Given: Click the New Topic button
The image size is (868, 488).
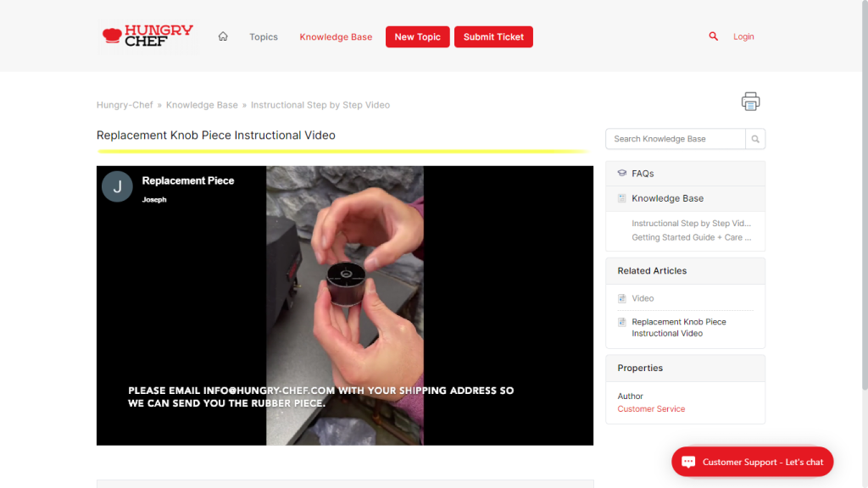Looking at the screenshot, I should [417, 37].
